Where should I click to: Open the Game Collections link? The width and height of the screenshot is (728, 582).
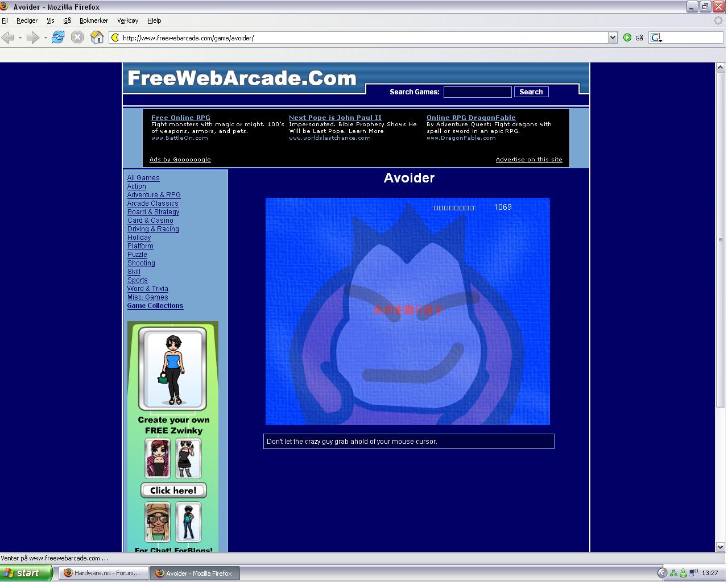[x=155, y=306]
